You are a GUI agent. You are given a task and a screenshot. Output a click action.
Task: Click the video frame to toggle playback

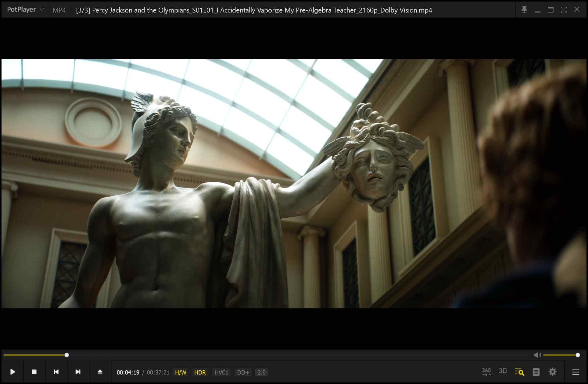[x=294, y=183]
